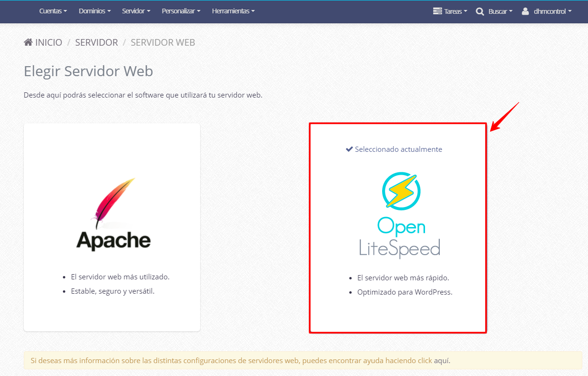Screen dimensions: 588x376
Task: Click the SERVIDOR WEB breadcrumb
Action: click(163, 42)
